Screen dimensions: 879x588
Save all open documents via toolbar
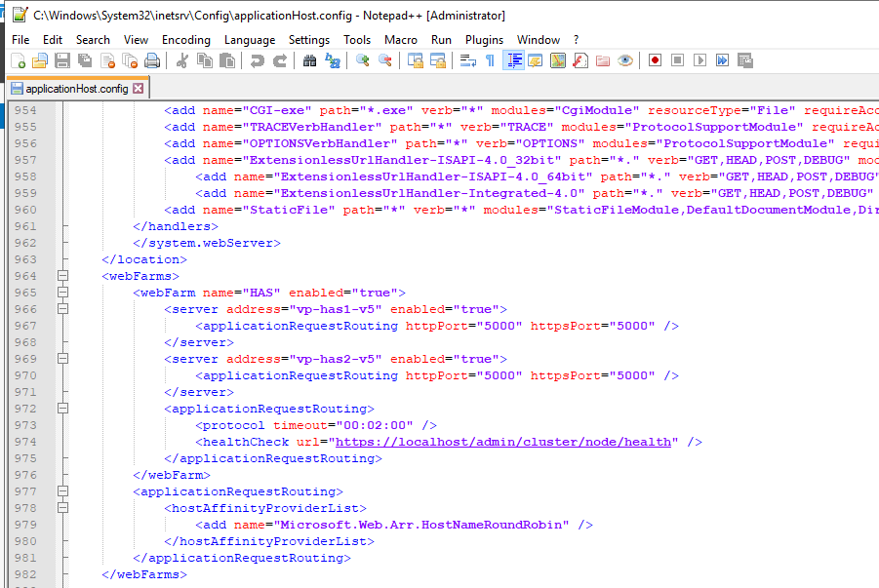pyautogui.click(x=84, y=60)
